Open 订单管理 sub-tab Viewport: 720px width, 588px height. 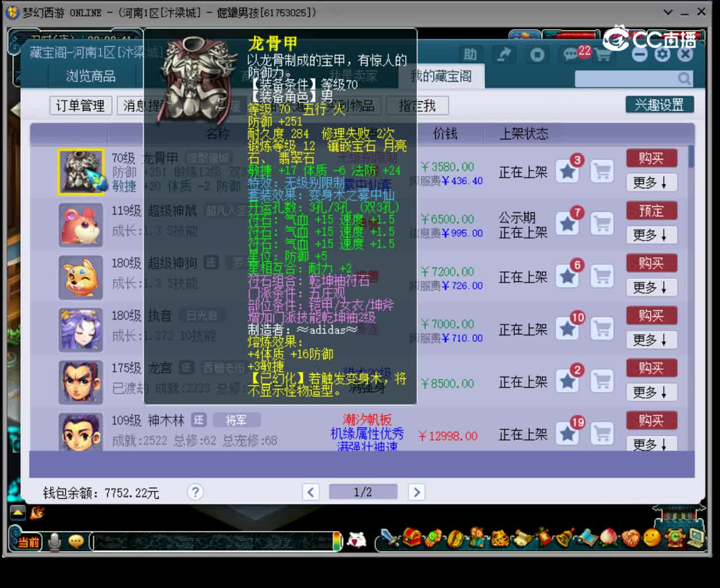(x=80, y=105)
